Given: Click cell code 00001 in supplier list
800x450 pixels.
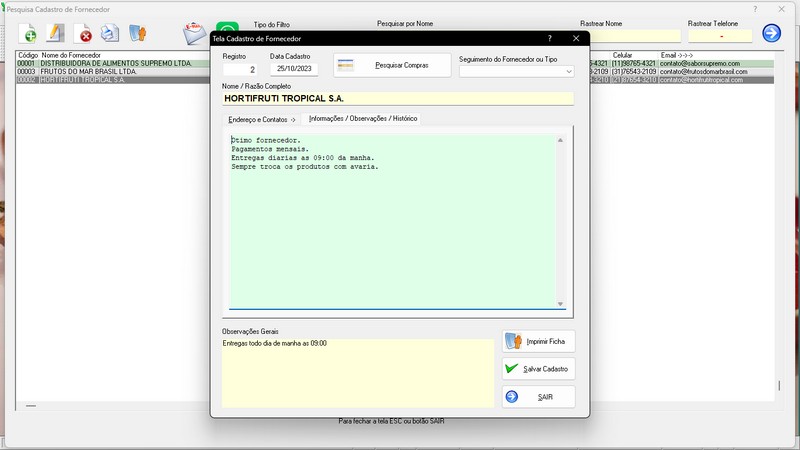Looking at the screenshot, I should (26, 63).
